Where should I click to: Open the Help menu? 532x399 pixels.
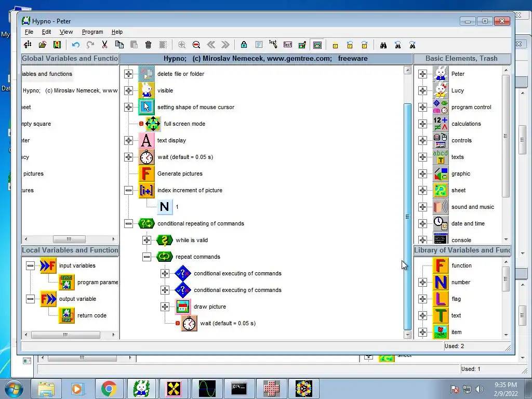tap(117, 32)
